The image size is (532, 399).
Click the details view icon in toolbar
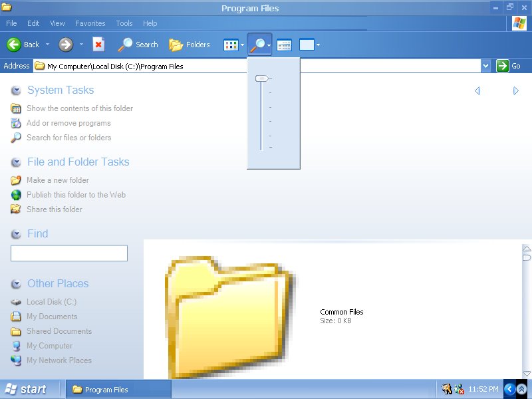(x=284, y=45)
